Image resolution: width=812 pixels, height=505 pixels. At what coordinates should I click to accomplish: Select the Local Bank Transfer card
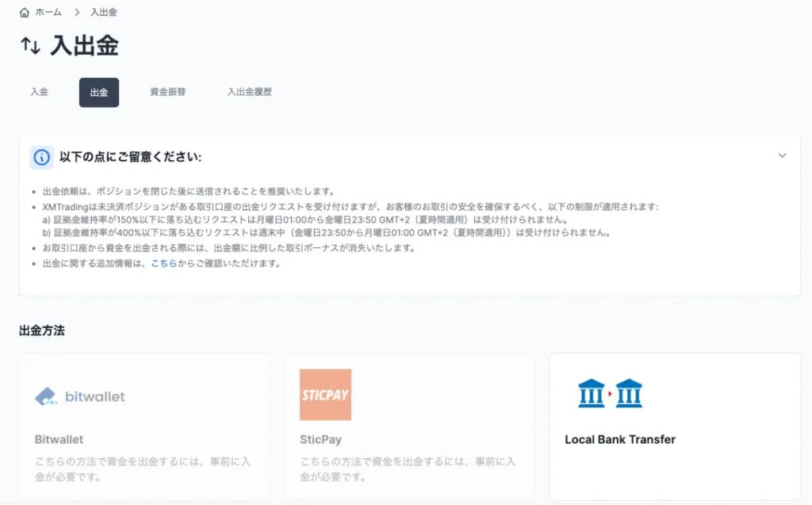click(674, 426)
